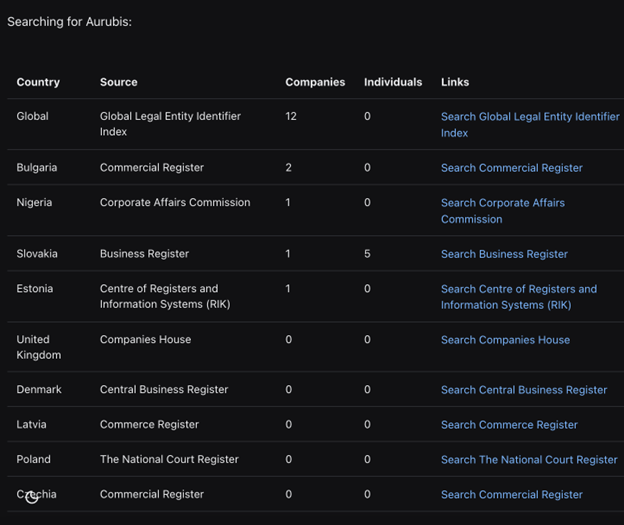The height and width of the screenshot is (525, 624).
Task: Click the Global country cell
Action: 32,116
